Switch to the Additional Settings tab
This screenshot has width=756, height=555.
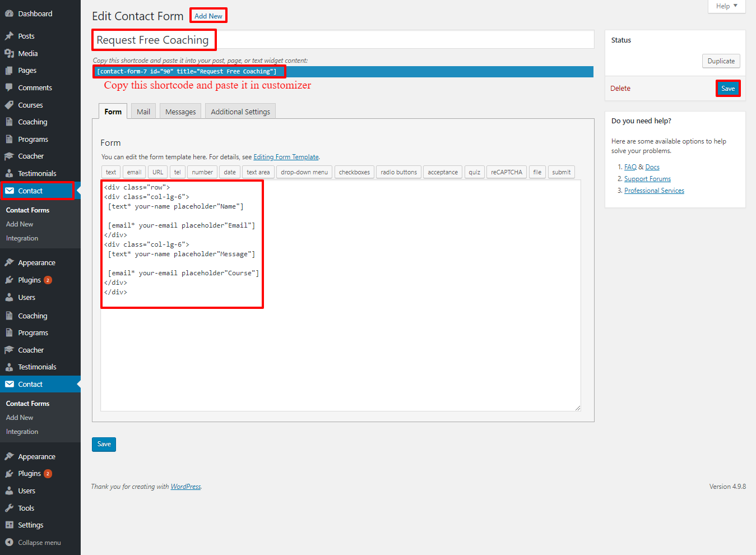click(240, 112)
